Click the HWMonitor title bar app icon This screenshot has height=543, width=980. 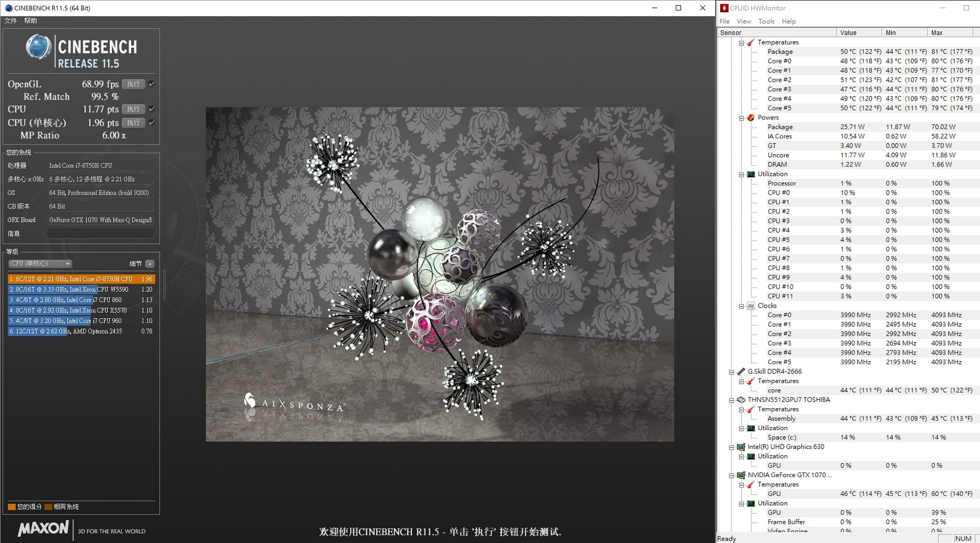click(724, 8)
